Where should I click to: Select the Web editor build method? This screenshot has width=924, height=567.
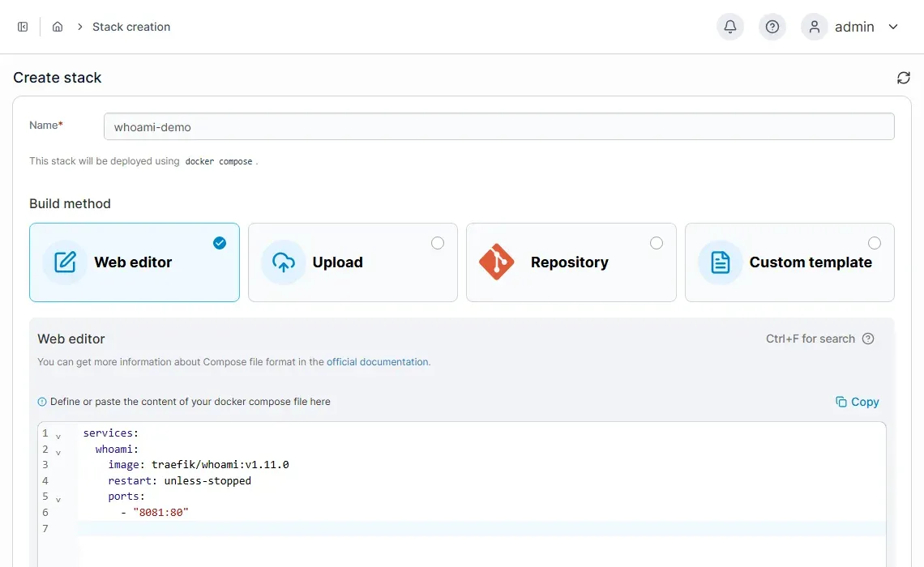[135, 262]
